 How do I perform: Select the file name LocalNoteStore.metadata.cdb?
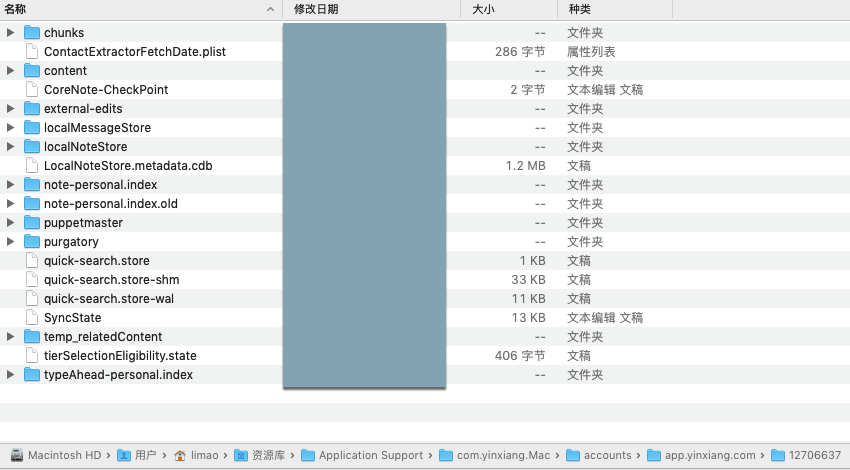tap(128, 165)
